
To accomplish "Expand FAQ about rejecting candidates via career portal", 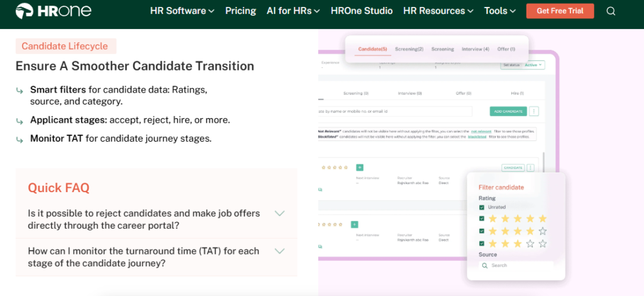I will 156,220.
